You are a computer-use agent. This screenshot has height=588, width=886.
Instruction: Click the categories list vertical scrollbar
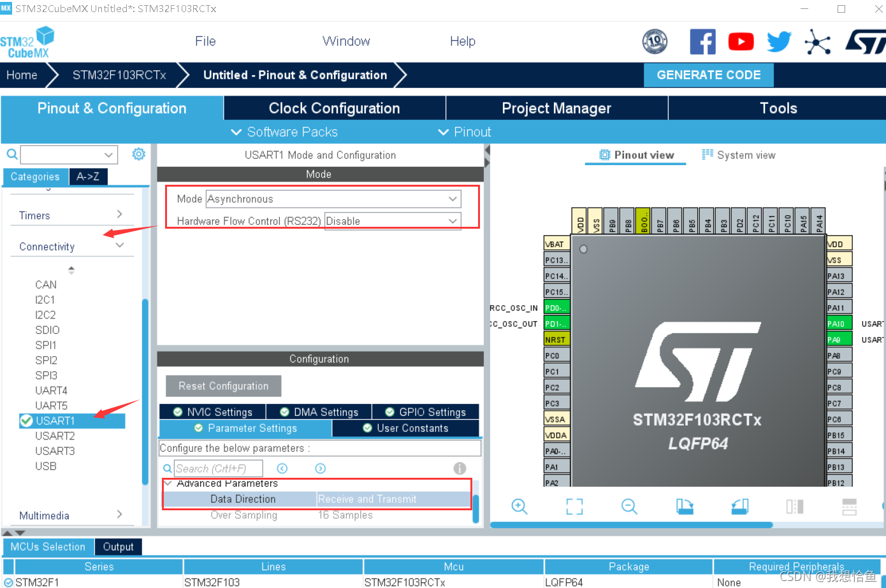click(145, 392)
